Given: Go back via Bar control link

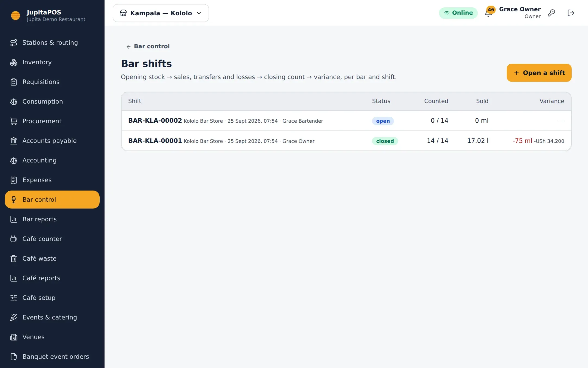Looking at the screenshot, I should click(x=148, y=46).
